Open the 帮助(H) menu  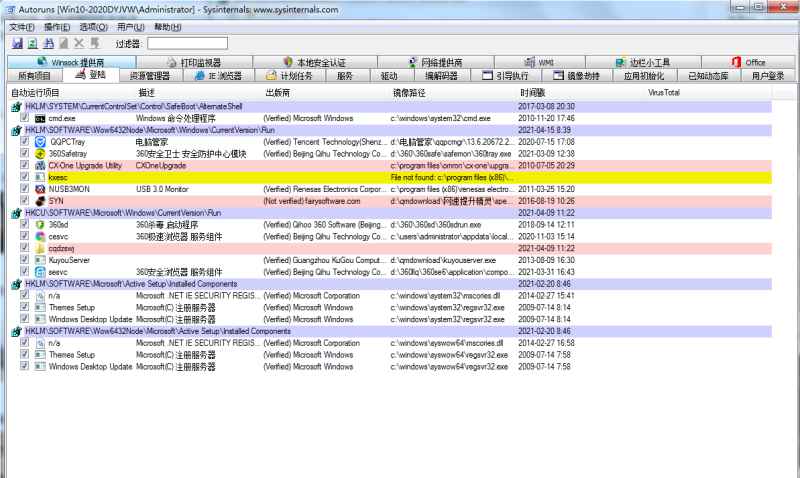click(168, 27)
